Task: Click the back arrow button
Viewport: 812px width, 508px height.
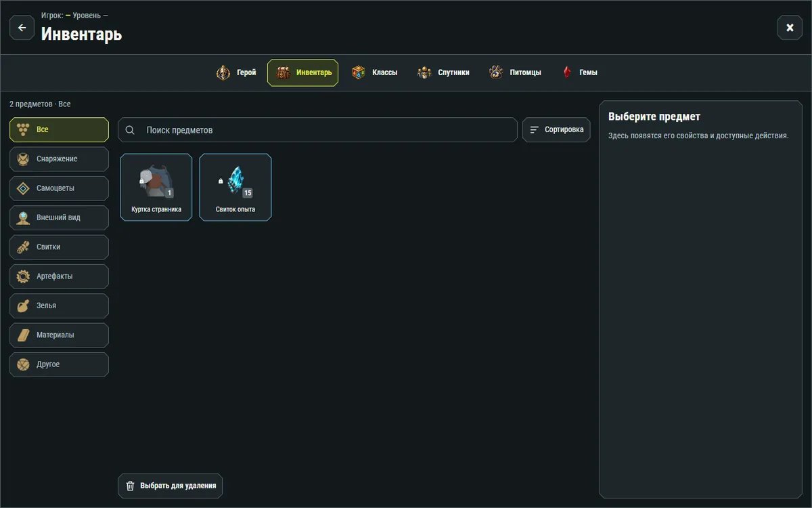Action: click(x=22, y=28)
